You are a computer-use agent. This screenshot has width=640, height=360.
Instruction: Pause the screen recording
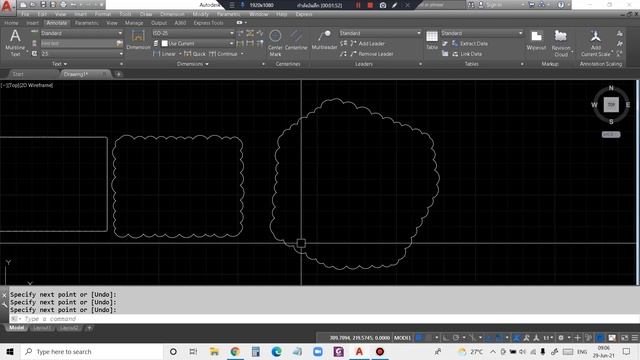(x=358, y=5)
